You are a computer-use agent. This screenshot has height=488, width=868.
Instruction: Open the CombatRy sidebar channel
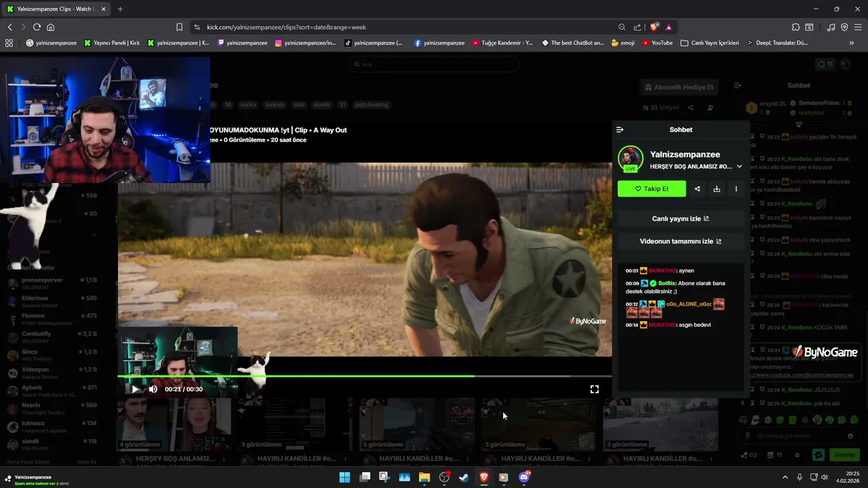(x=52, y=337)
